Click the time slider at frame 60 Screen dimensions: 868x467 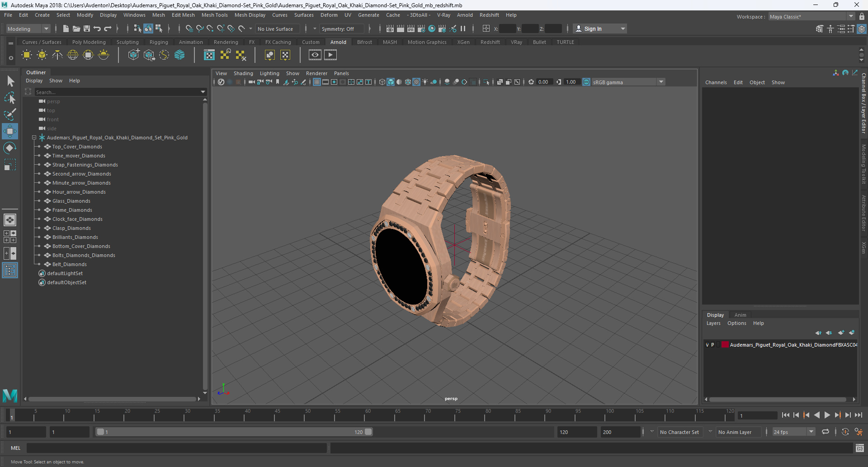[368, 415]
